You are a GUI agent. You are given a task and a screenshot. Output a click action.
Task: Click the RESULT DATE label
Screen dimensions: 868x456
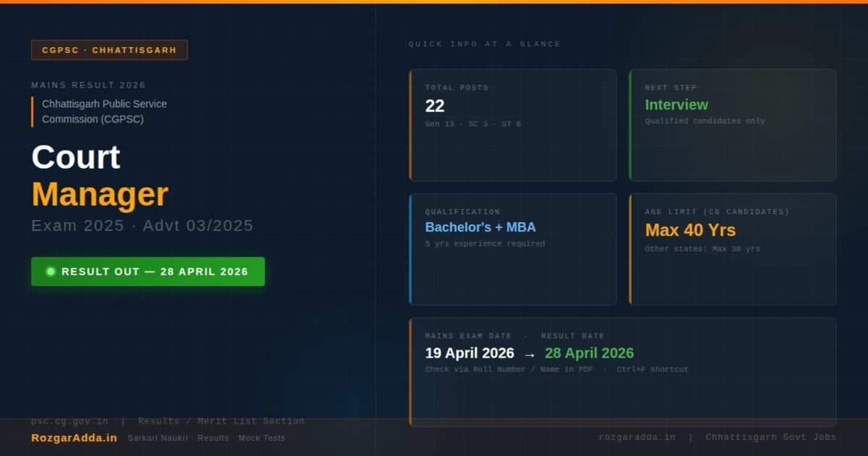click(x=572, y=336)
